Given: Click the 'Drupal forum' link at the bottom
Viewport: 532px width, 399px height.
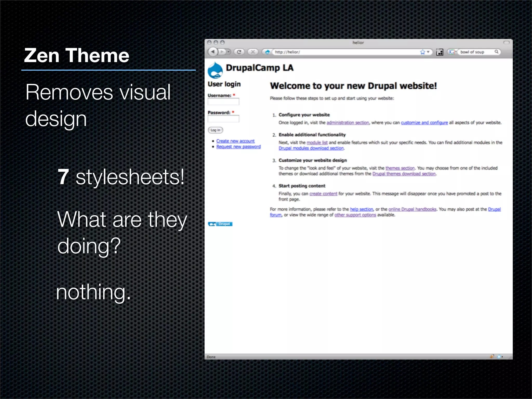Looking at the screenshot, I should pos(494,209).
